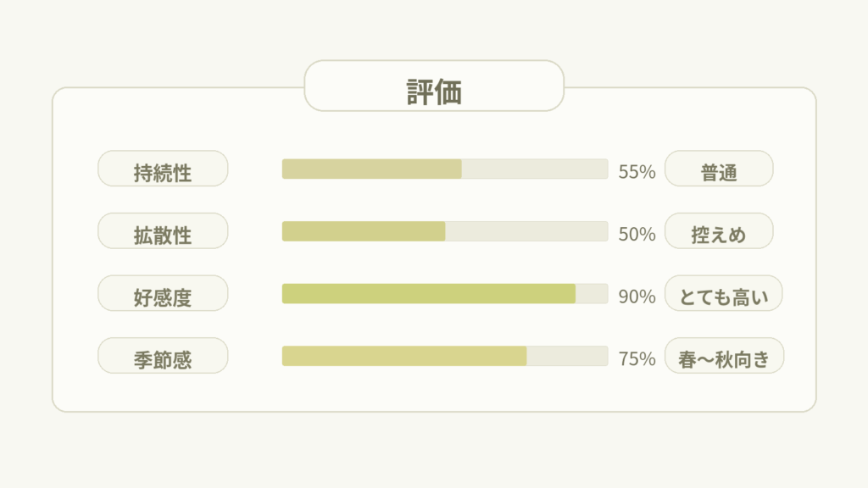This screenshot has width=868, height=488.
Task: Click the unfilled part of 拡散性 bar
Action: 526,231
